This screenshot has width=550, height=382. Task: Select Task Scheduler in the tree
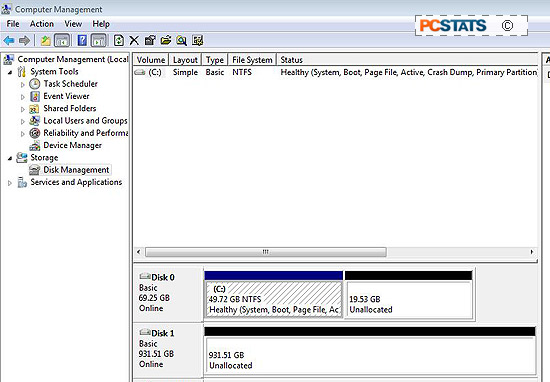[x=71, y=84]
